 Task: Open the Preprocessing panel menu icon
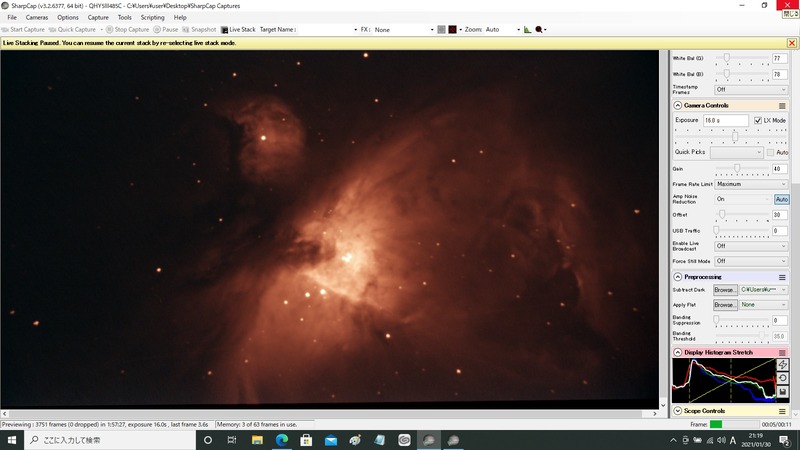[782, 277]
